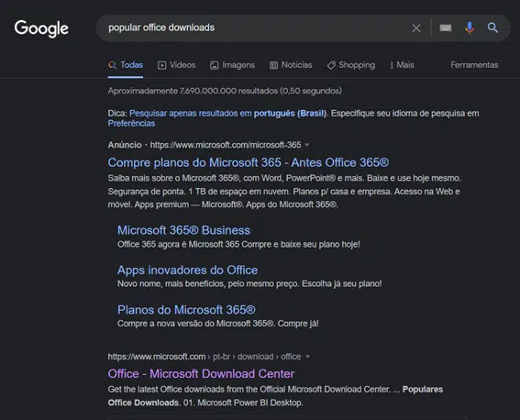520x420 pixels.
Task: Open the on-screen keyboard icon
Action: click(x=446, y=28)
